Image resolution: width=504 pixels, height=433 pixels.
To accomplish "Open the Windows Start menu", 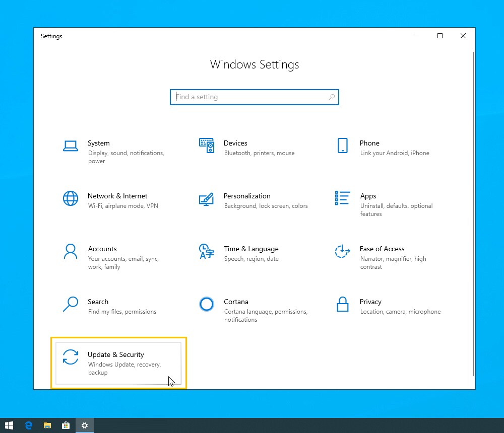I will [9, 425].
